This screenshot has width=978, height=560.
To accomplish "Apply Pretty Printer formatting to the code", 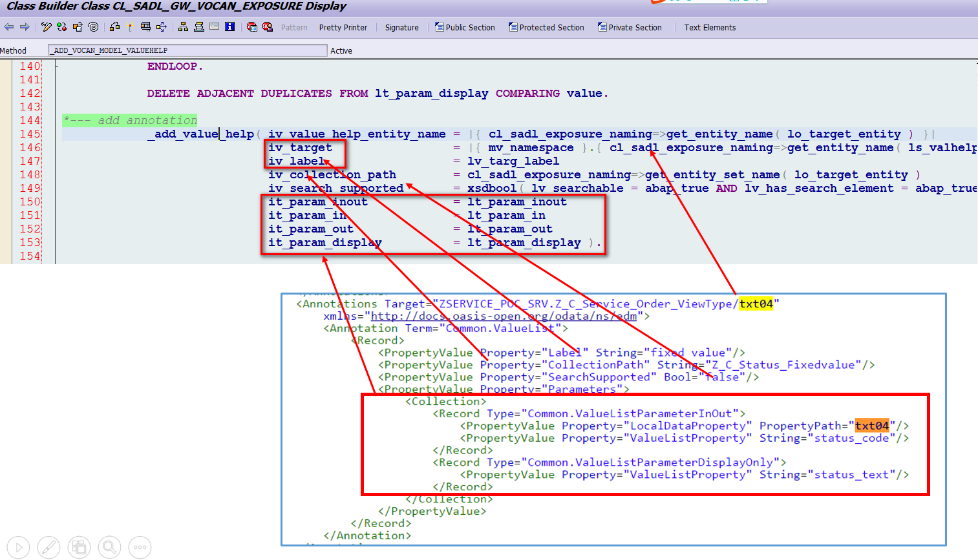I will [343, 27].
